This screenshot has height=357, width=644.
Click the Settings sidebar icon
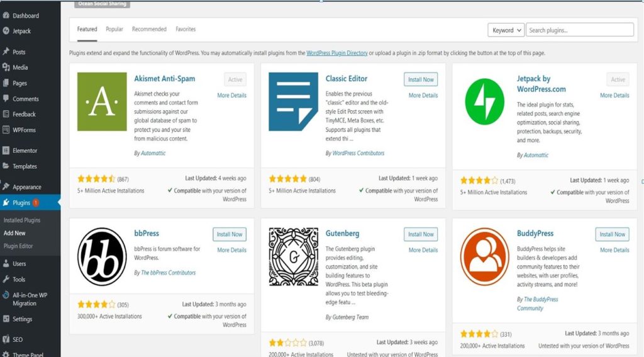6,319
